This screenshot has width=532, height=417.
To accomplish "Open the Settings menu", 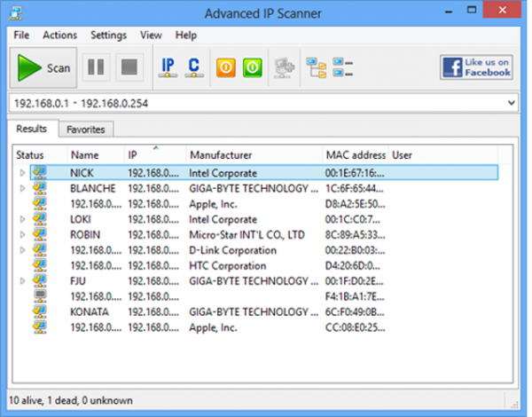I will tap(108, 35).
